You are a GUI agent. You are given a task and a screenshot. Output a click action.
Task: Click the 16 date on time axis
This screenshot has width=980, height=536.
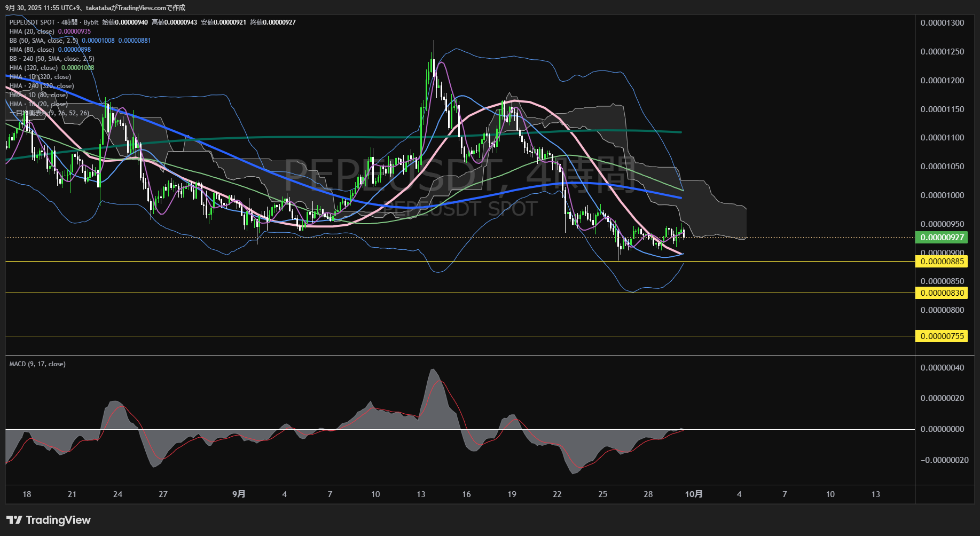(x=466, y=494)
